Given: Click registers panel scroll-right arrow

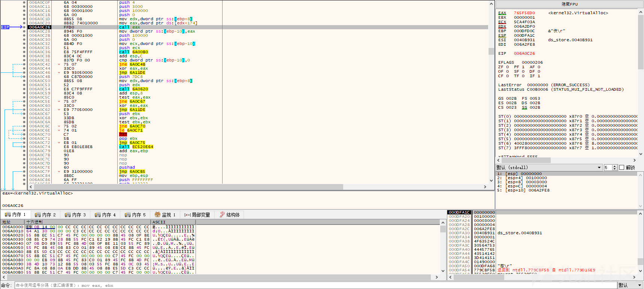Looking at the screenshot, I should point(635,160).
